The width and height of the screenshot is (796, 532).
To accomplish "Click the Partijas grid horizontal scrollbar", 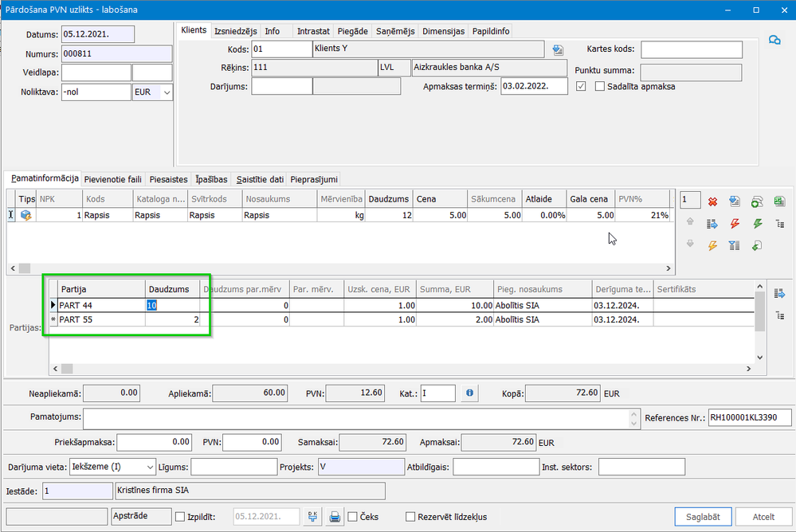I will coord(398,369).
